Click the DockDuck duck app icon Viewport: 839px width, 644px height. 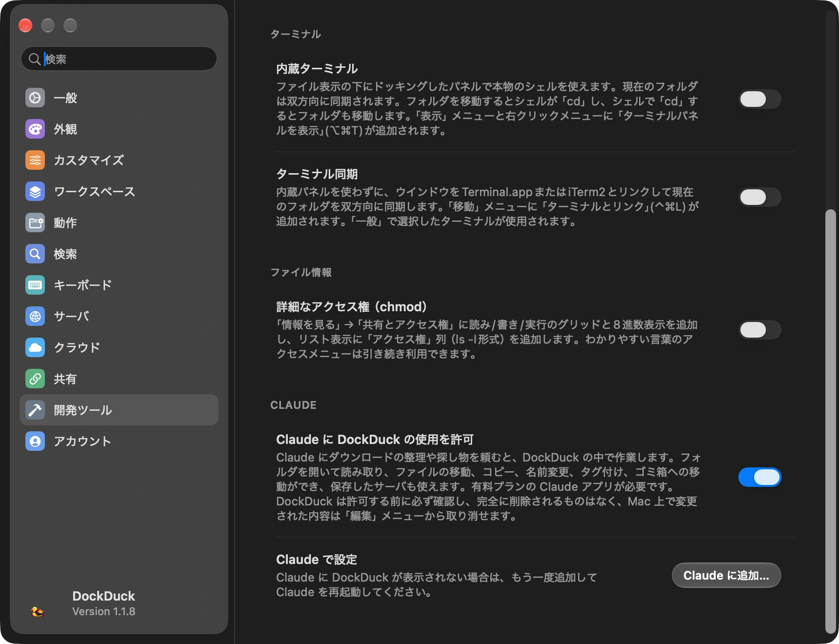point(37,611)
